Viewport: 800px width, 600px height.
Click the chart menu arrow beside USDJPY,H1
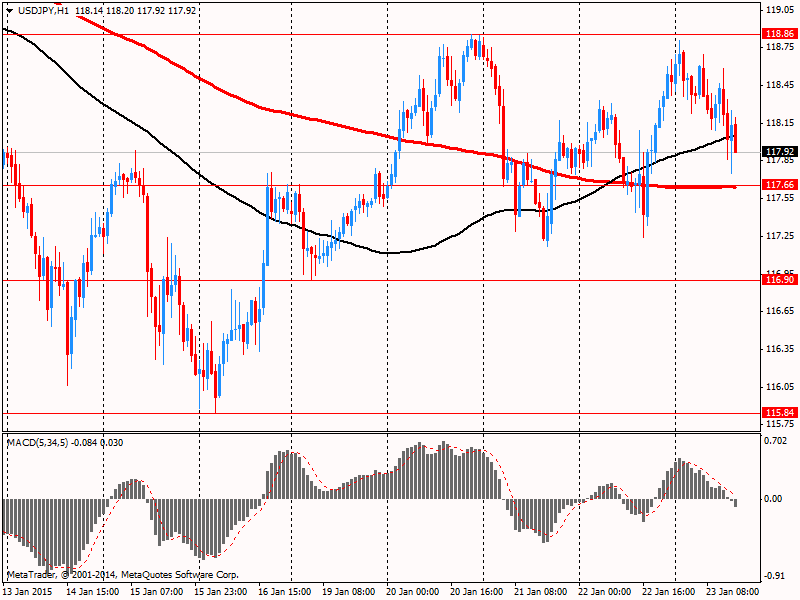9,10
